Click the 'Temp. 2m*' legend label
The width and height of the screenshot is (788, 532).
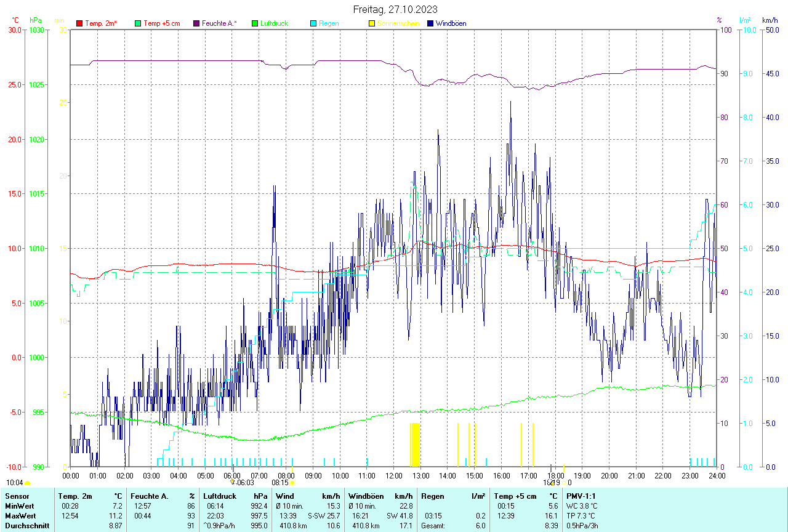101,23
